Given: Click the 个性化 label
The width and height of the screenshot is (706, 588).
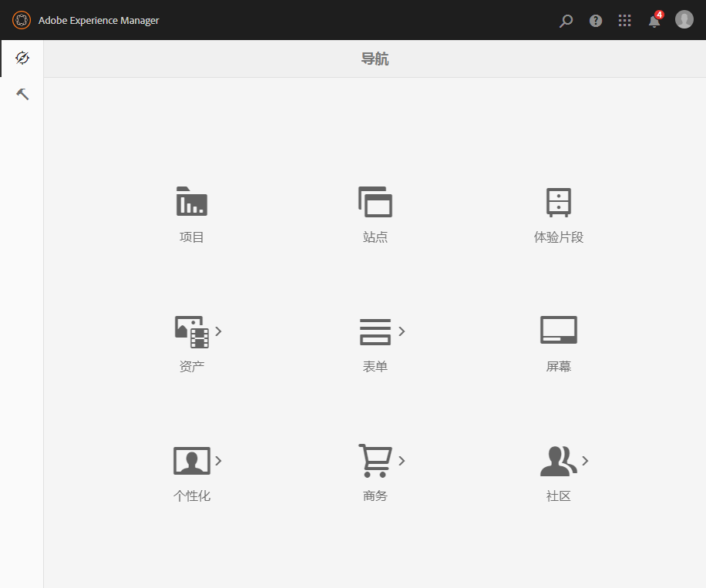Looking at the screenshot, I should (x=192, y=496).
